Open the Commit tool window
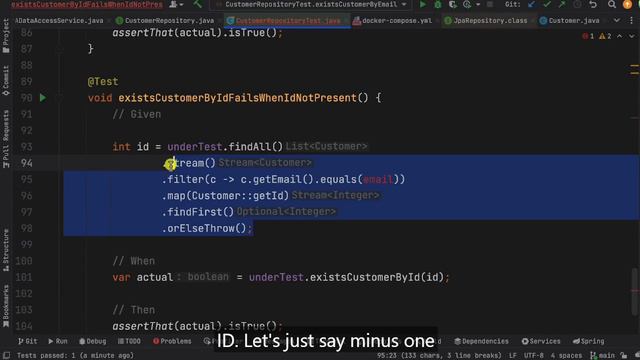 coord(6,81)
